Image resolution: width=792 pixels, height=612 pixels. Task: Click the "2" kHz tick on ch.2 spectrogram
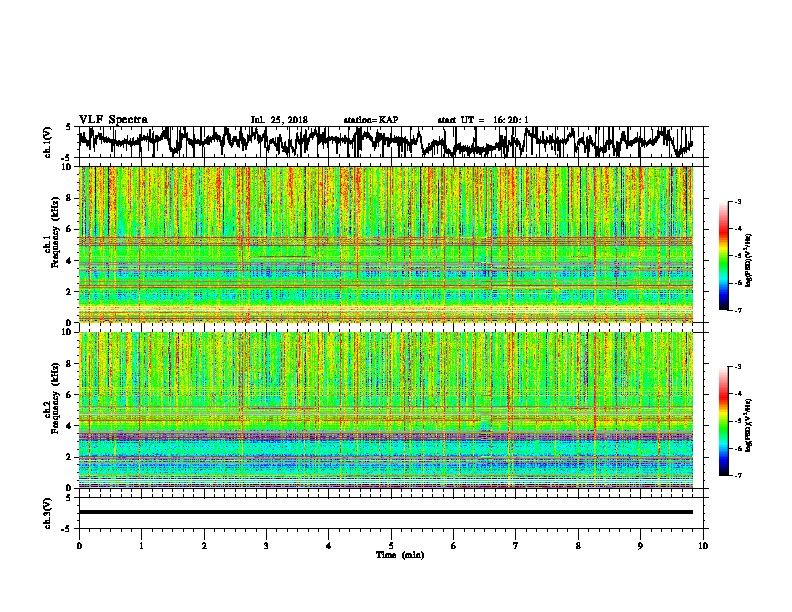pos(69,457)
